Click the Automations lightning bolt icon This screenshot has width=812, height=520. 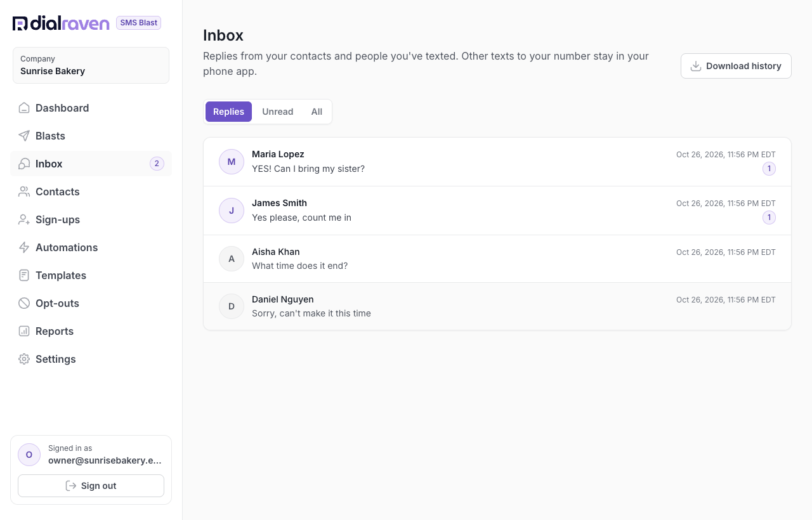(x=24, y=247)
